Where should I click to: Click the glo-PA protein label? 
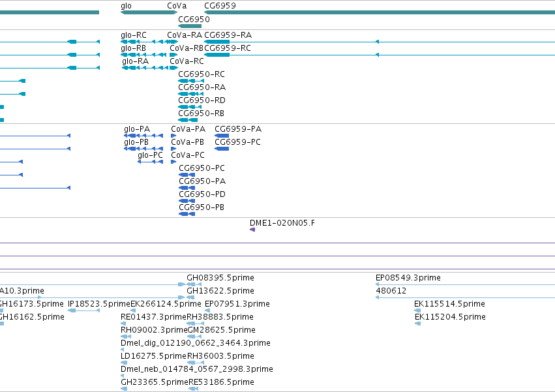(x=137, y=129)
